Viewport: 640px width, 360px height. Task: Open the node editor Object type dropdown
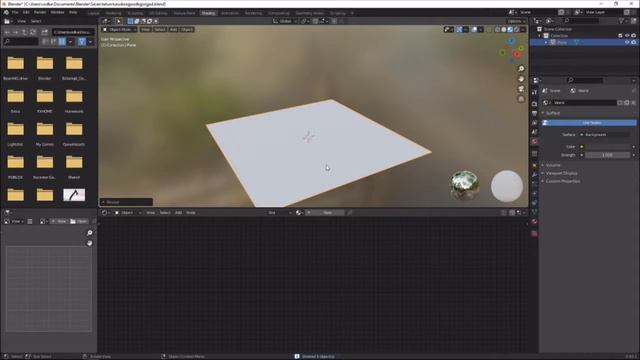[x=128, y=213]
